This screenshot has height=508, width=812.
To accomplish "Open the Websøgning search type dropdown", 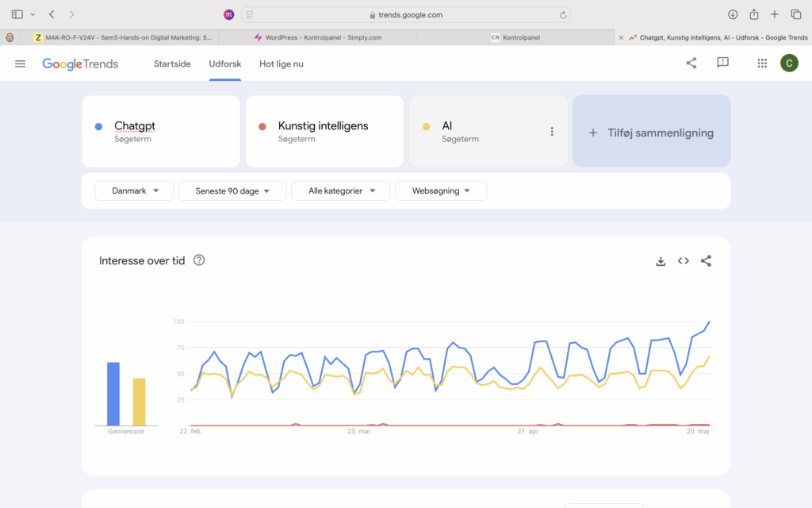I will click(x=440, y=190).
